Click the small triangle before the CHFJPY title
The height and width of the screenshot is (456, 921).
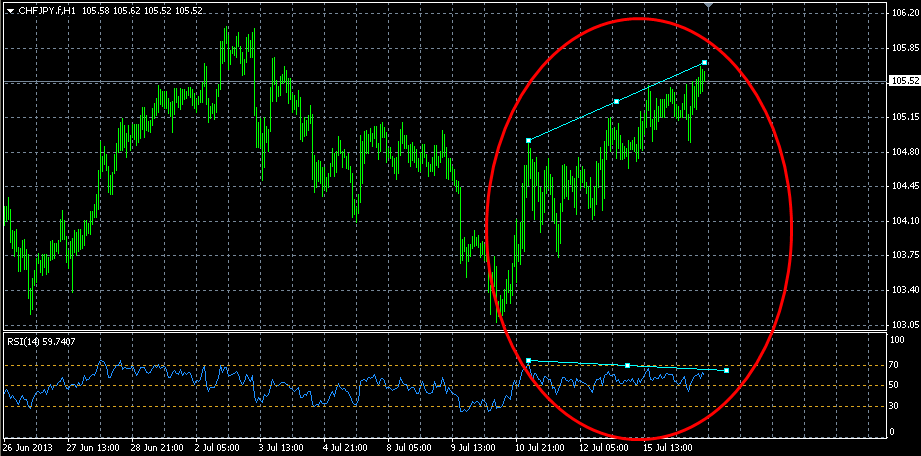[11, 11]
